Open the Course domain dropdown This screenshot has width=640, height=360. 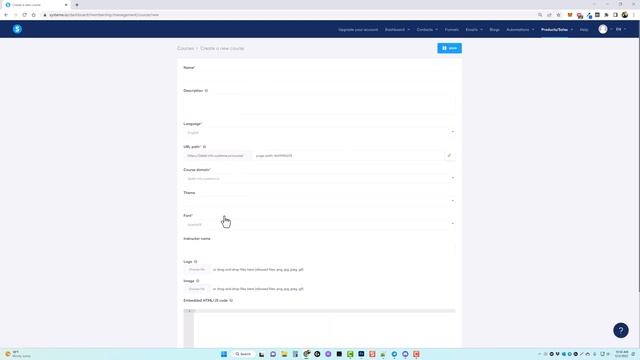point(320,178)
